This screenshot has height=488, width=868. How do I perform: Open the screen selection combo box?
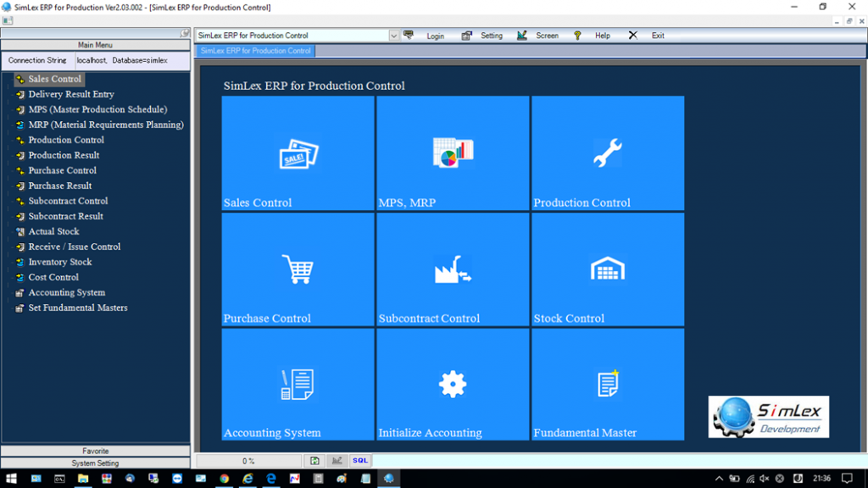click(392, 36)
